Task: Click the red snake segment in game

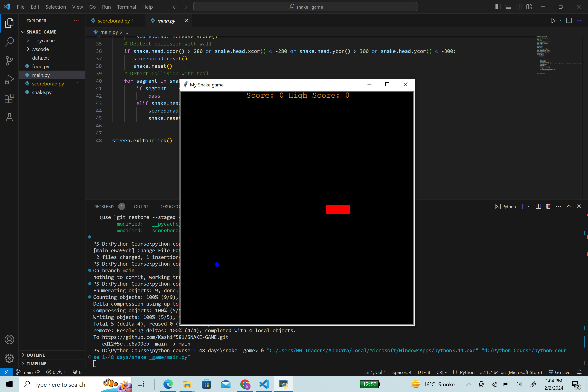Action: tap(338, 209)
